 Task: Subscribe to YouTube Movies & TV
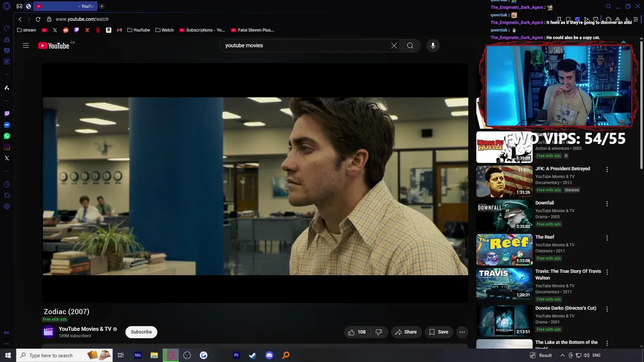click(141, 332)
